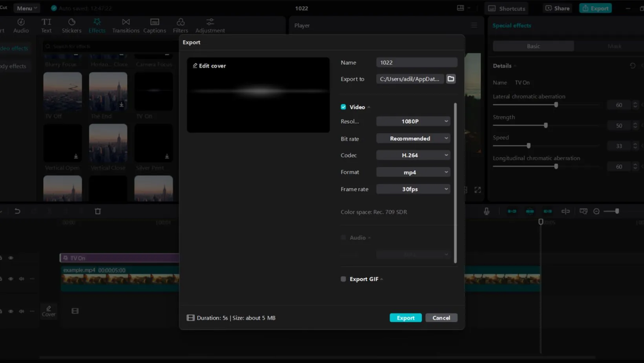This screenshot has width=644, height=363.
Task: Select the Effects tab
Action: pos(97,25)
